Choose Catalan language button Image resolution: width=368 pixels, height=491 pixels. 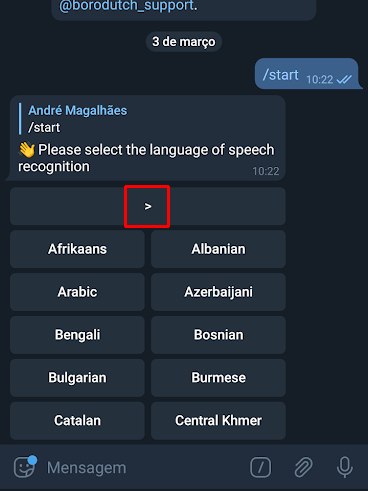(77, 421)
